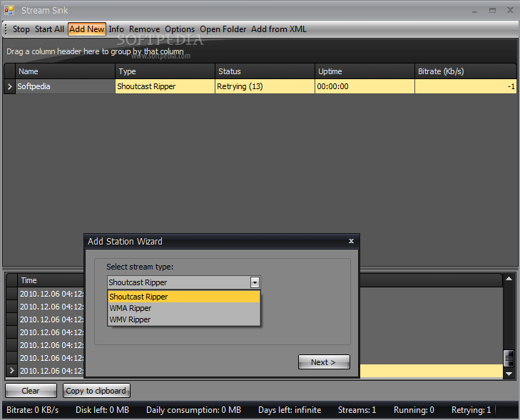Minimize the Stream Sink window
Screen dimensions: 520x420
(x=475, y=11)
